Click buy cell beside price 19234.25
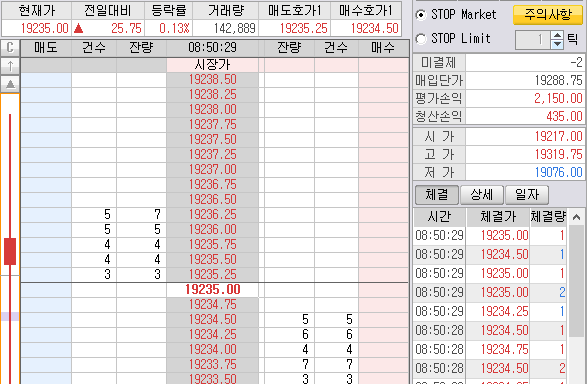Screen dimensions: 587x384 [383, 334]
